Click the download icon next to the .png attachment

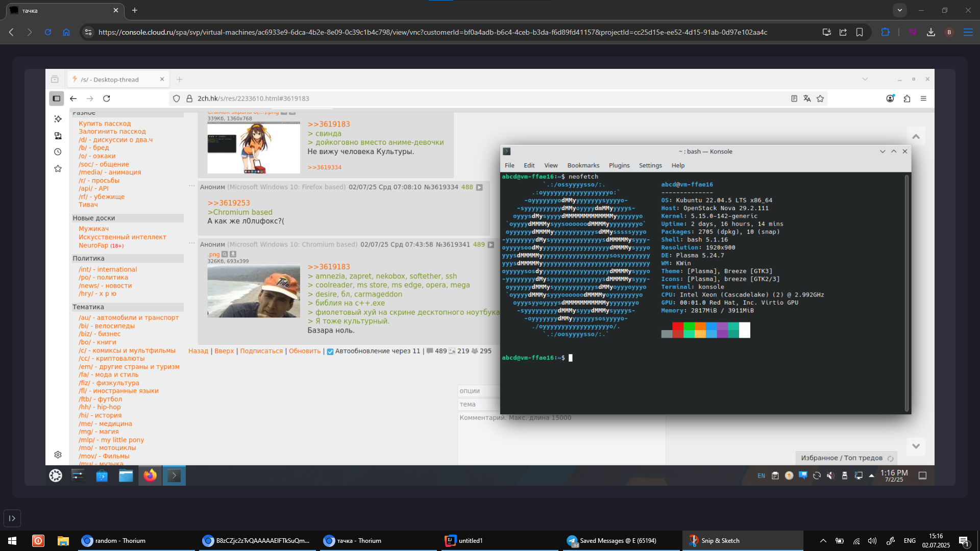click(233, 254)
